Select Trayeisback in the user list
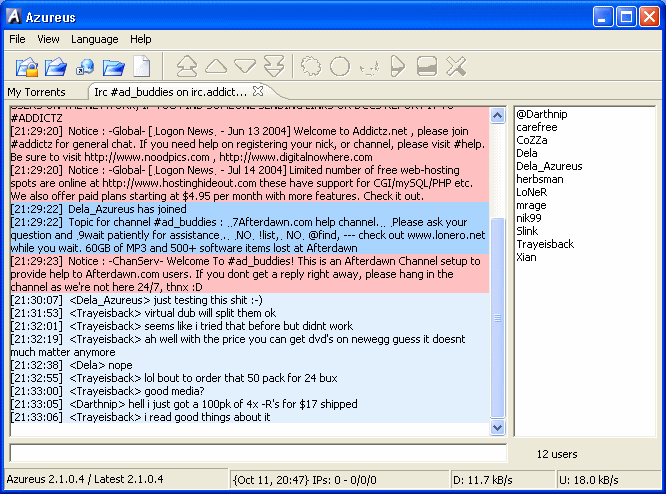666x494 pixels. pyautogui.click(x=545, y=244)
